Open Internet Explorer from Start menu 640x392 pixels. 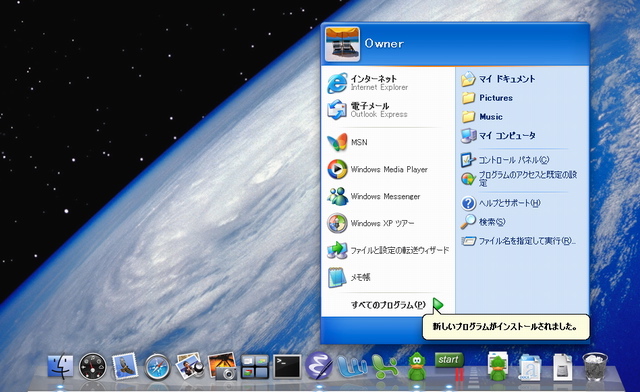coord(388,83)
